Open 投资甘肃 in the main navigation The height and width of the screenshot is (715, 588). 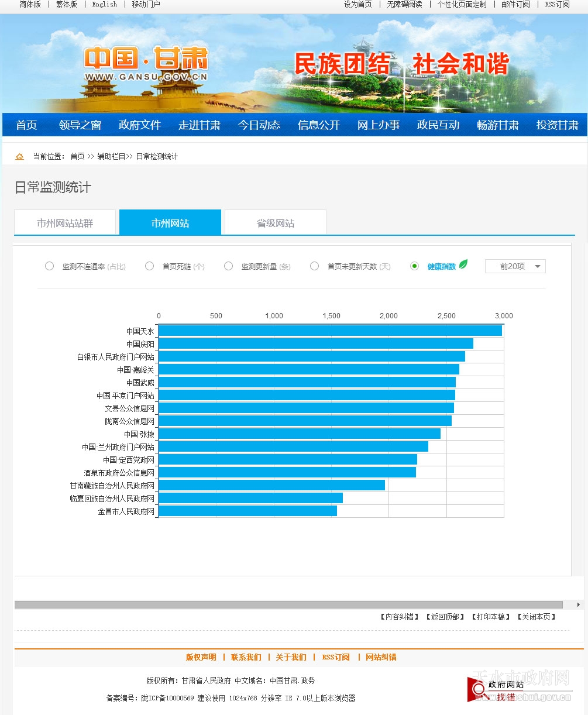[x=558, y=125]
